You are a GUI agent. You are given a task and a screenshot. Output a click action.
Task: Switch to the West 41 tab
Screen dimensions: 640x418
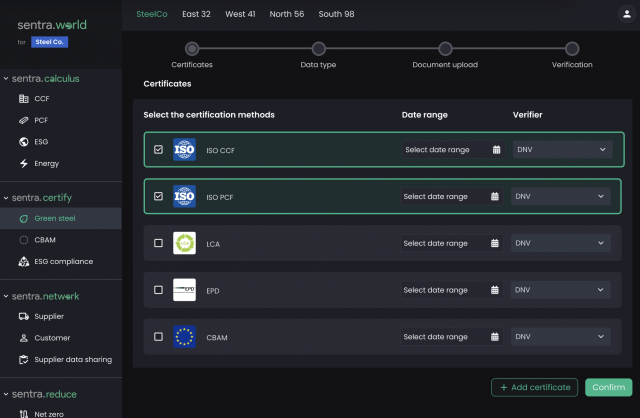coord(240,14)
